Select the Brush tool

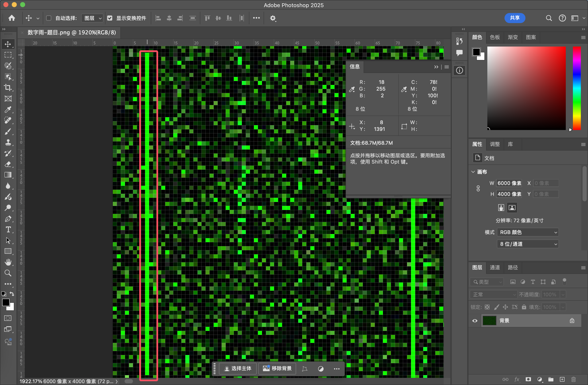pos(8,131)
